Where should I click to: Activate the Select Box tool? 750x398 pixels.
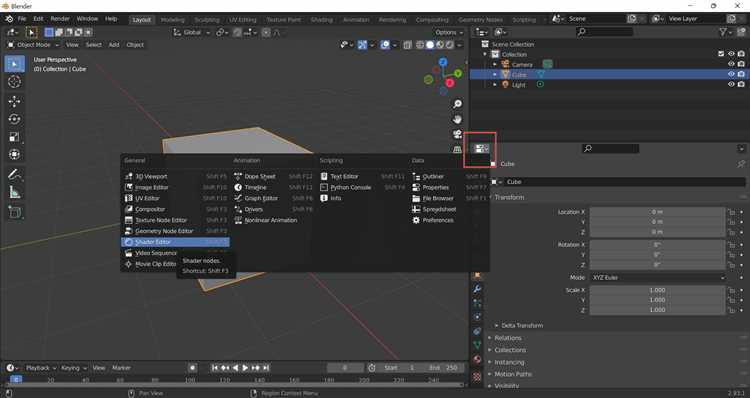pyautogui.click(x=14, y=64)
